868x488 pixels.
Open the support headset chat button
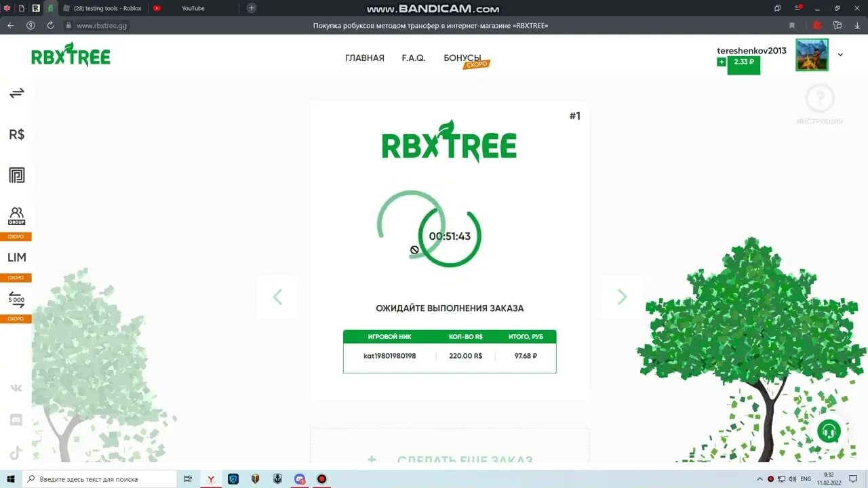[x=829, y=431]
